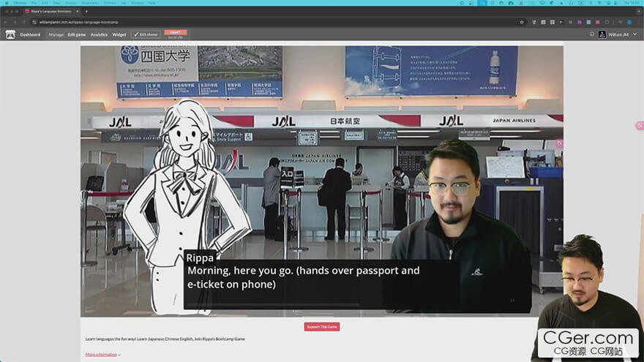The width and height of the screenshot is (644, 362).
Task: Open a new browser tab with plus
Action: [86, 12]
